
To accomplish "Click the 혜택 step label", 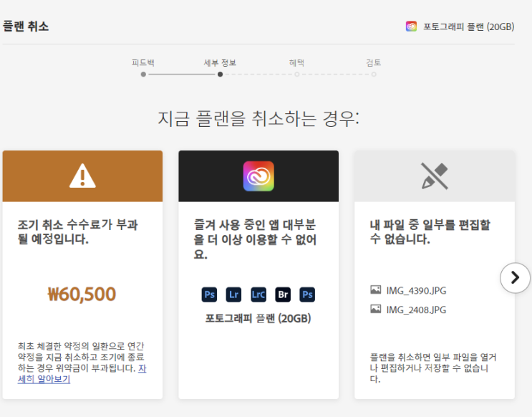I will point(297,63).
